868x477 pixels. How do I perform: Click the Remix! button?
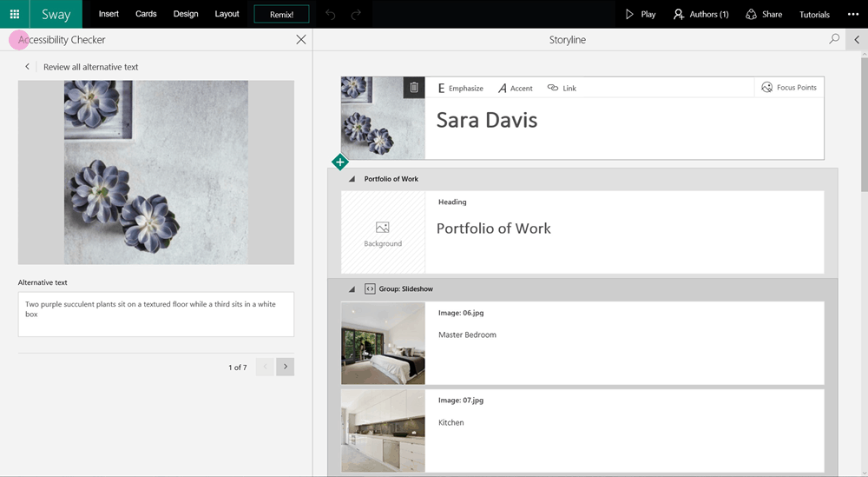(x=281, y=14)
